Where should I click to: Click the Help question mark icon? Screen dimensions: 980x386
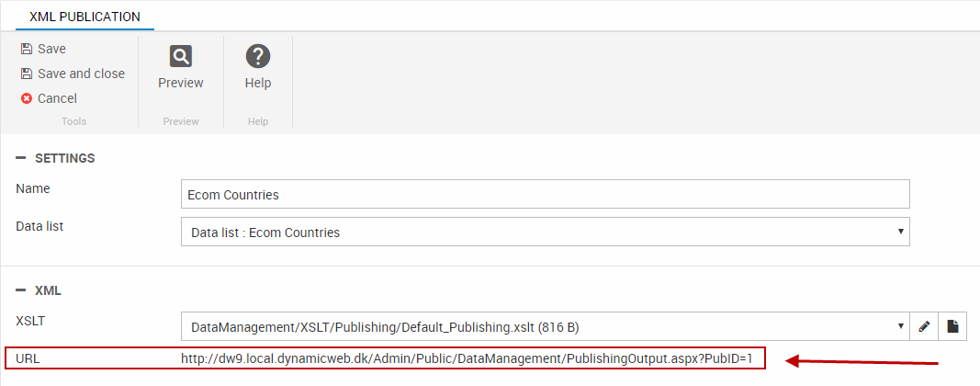coord(258,56)
